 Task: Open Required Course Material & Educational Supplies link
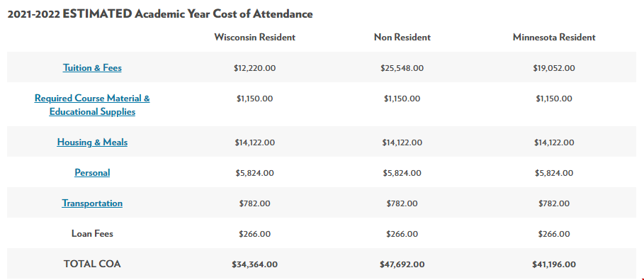pos(92,105)
